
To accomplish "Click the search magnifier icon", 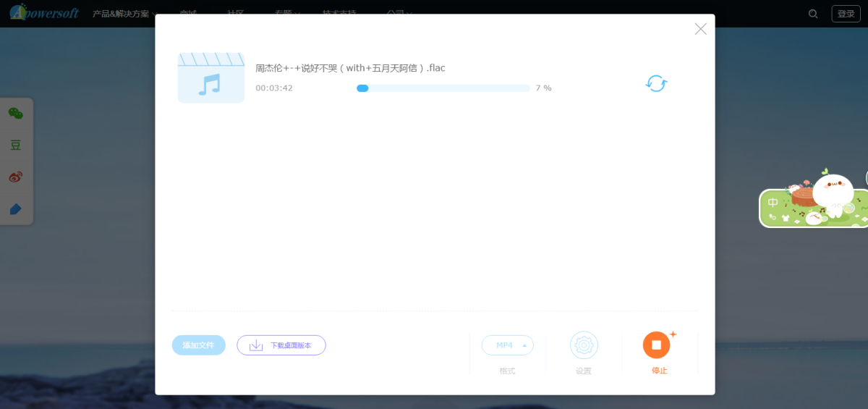I will [814, 14].
